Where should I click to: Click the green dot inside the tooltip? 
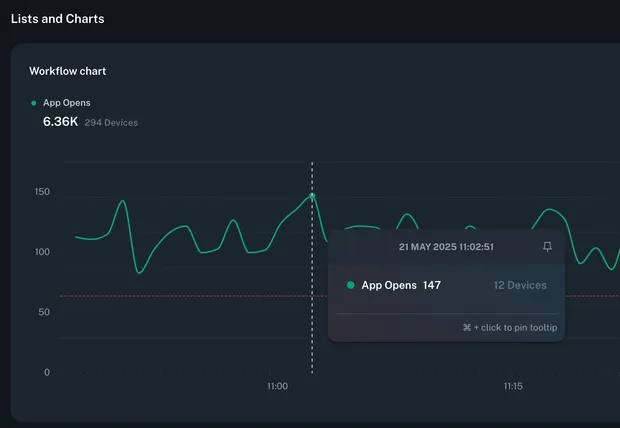pyautogui.click(x=350, y=285)
